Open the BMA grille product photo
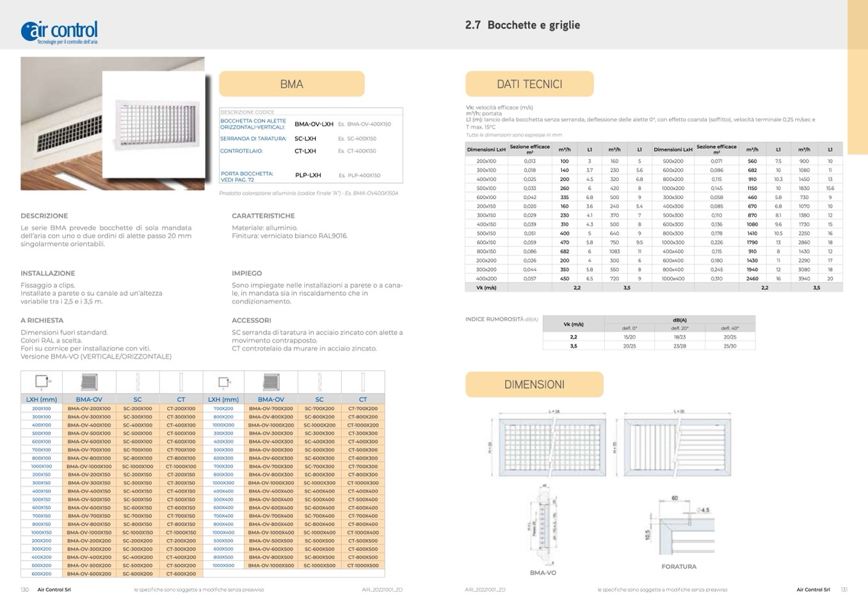 point(113,124)
